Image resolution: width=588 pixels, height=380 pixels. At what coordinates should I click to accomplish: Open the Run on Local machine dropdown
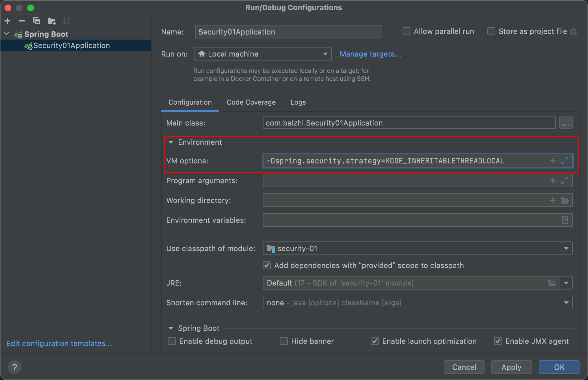tap(263, 54)
